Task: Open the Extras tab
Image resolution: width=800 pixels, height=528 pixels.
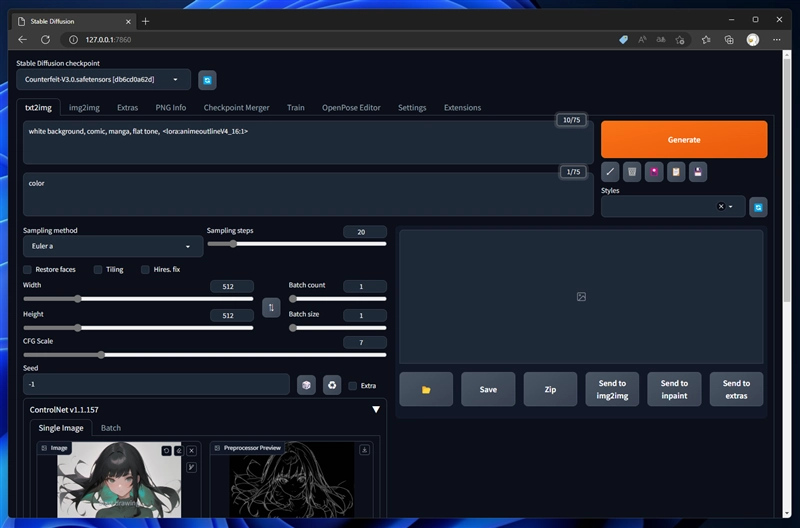Action: (128, 108)
